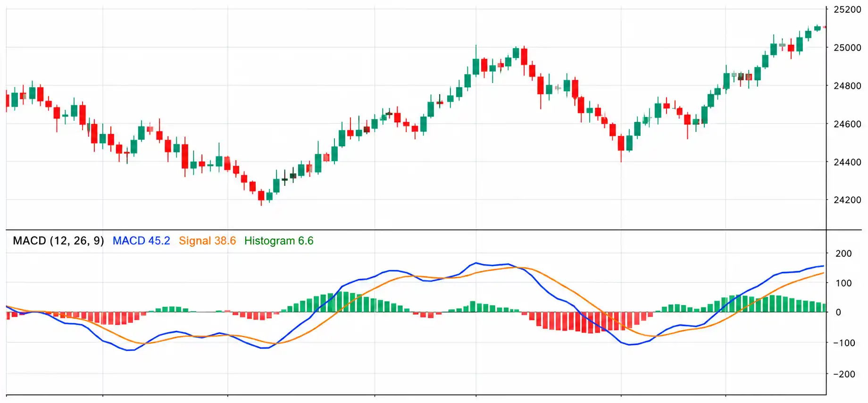This screenshot has height=403, width=868.
Task: Click the 24800 price axis label
Action: (x=847, y=86)
